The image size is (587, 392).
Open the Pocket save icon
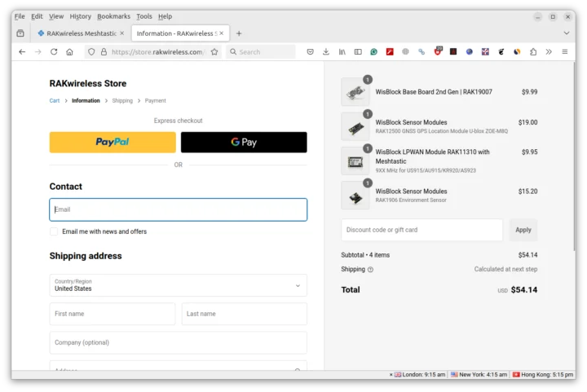pyautogui.click(x=311, y=51)
